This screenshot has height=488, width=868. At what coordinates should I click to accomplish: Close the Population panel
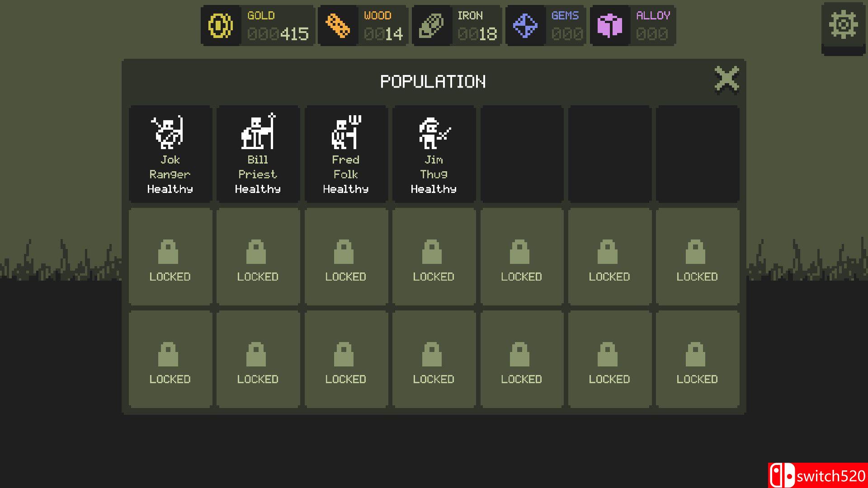726,80
